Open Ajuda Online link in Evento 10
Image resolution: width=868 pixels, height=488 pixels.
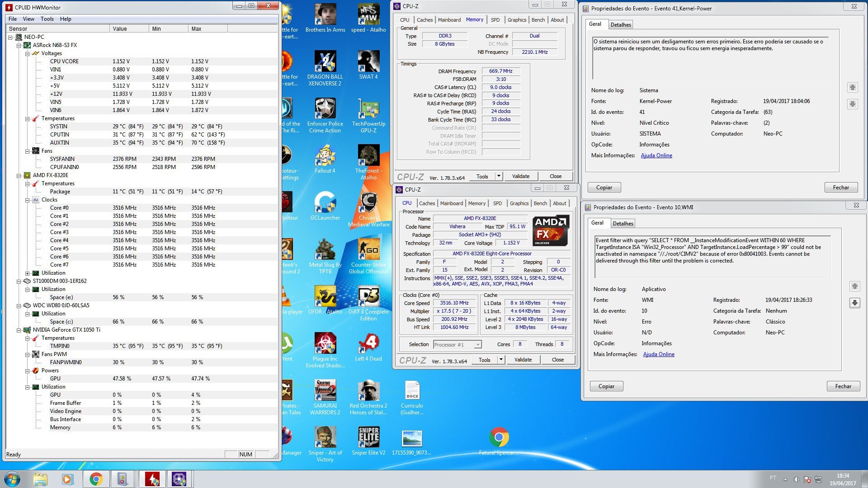pyautogui.click(x=659, y=354)
